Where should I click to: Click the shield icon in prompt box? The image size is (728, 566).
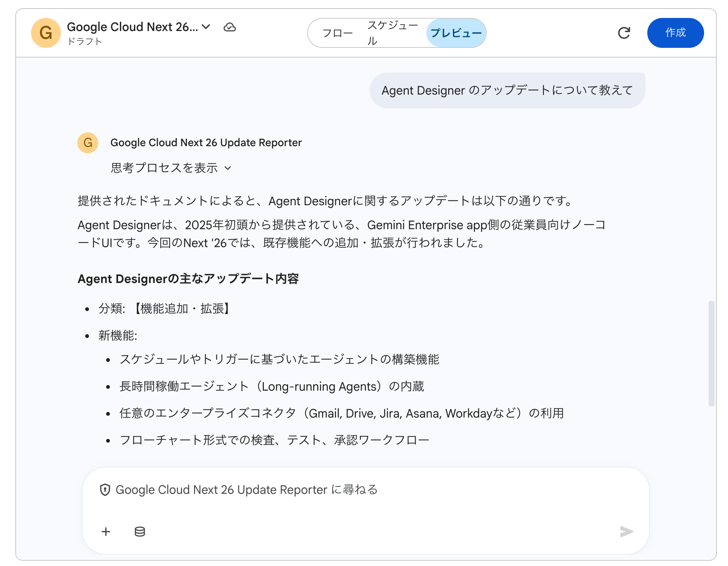click(105, 490)
